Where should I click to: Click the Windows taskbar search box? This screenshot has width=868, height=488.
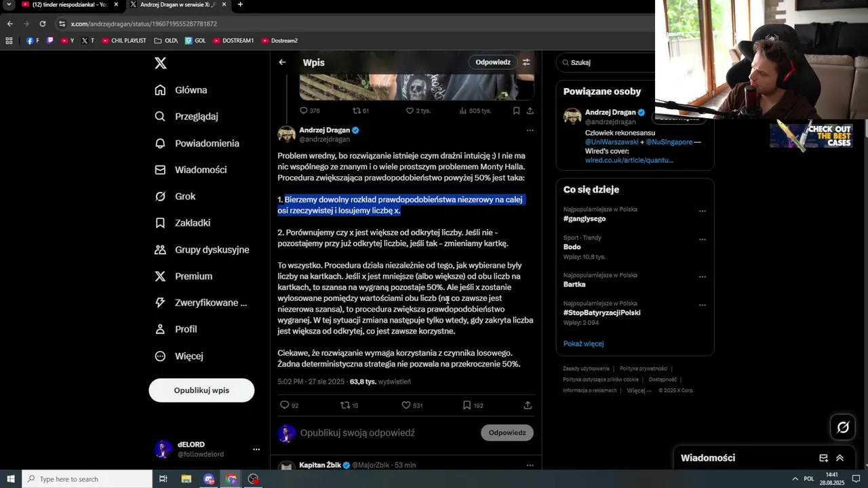pos(87,479)
